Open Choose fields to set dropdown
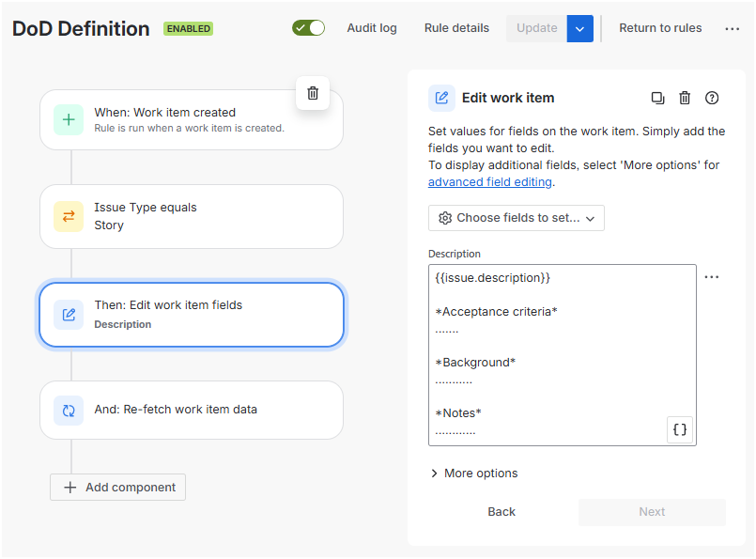The image size is (756, 559). click(517, 218)
